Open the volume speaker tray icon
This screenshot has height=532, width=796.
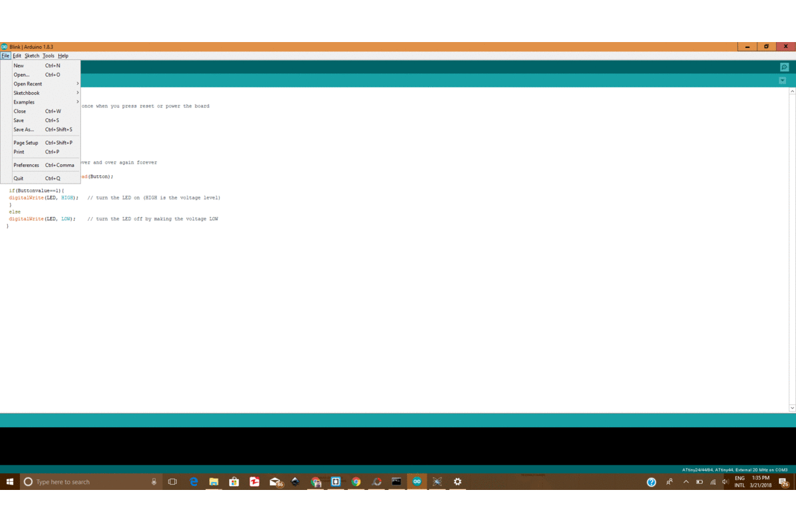click(x=725, y=482)
